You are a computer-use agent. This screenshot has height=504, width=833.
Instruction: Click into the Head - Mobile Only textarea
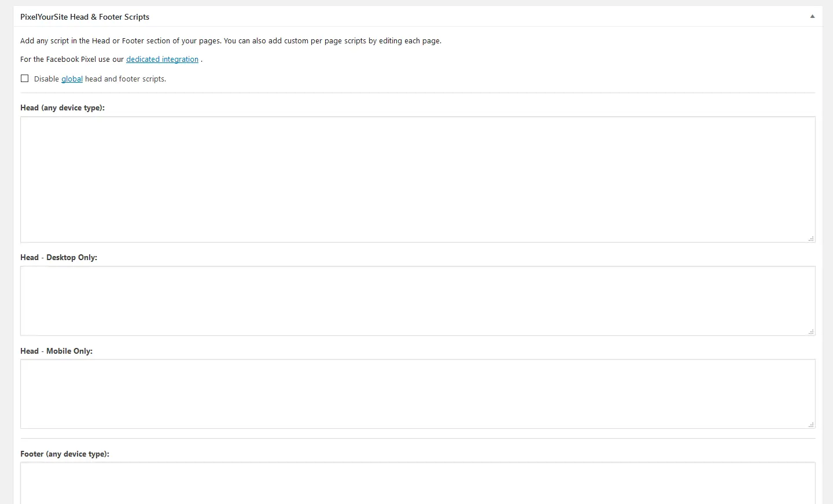point(418,394)
